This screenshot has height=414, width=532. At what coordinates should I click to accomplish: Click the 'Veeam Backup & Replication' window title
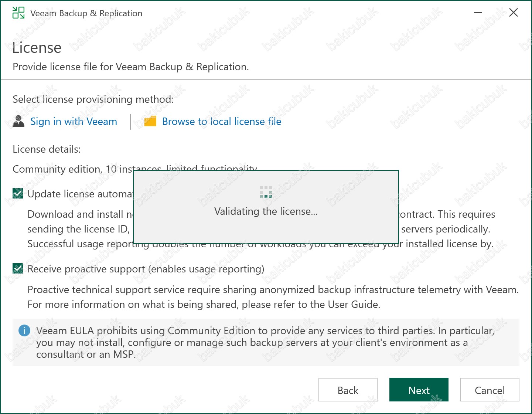pos(86,13)
